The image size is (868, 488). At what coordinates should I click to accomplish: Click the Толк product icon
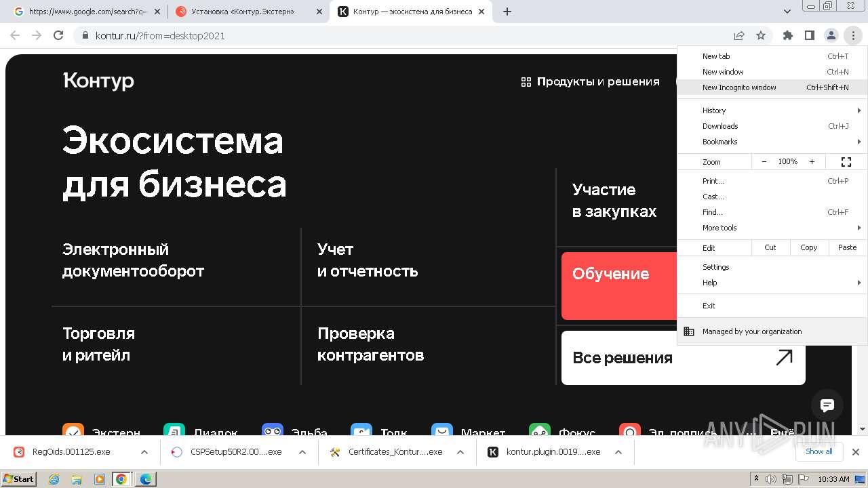361,430
